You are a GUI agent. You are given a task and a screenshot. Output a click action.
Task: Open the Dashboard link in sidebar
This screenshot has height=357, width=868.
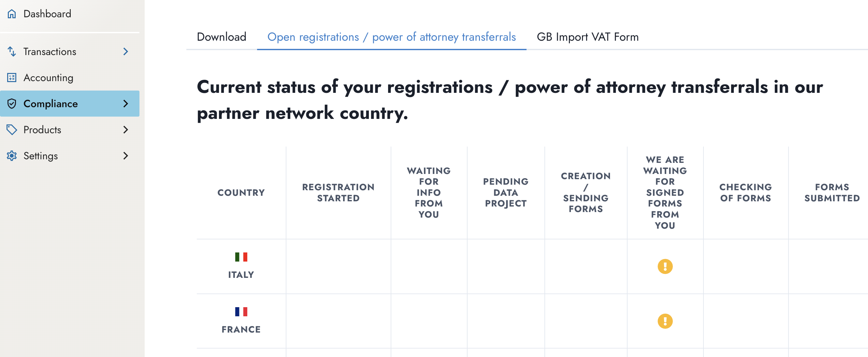pyautogui.click(x=47, y=14)
